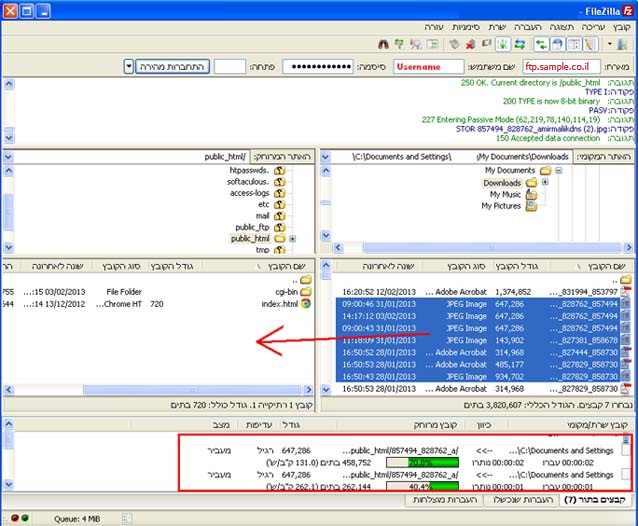Toggle synchronized browsing icon
Viewport: 638px width, 526px height.
pyautogui.click(x=399, y=44)
